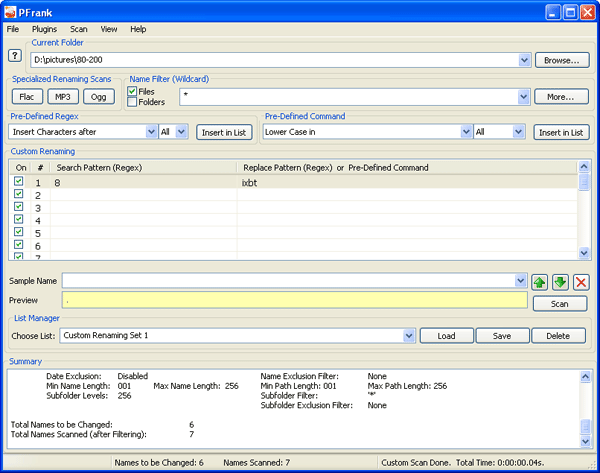Open the Lower Case in command dropdown
The width and height of the screenshot is (600, 473).
click(x=466, y=132)
